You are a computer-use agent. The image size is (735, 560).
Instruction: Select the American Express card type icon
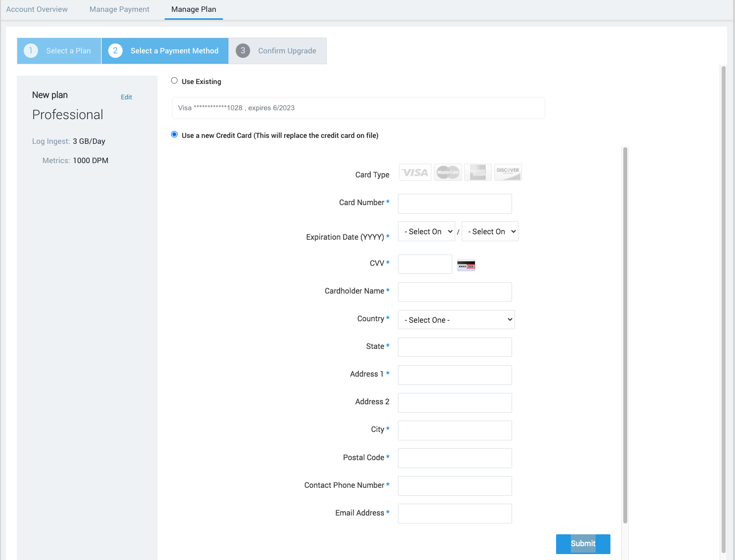click(x=477, y=172)
